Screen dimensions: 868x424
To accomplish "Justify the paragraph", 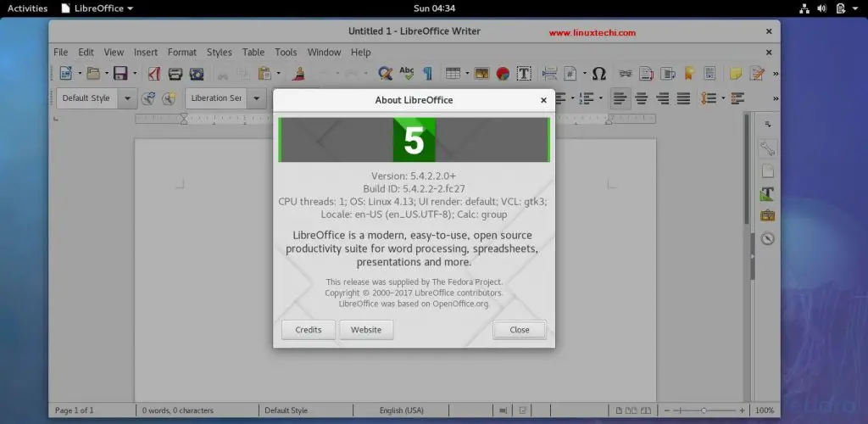I will (x=684, y=98).
